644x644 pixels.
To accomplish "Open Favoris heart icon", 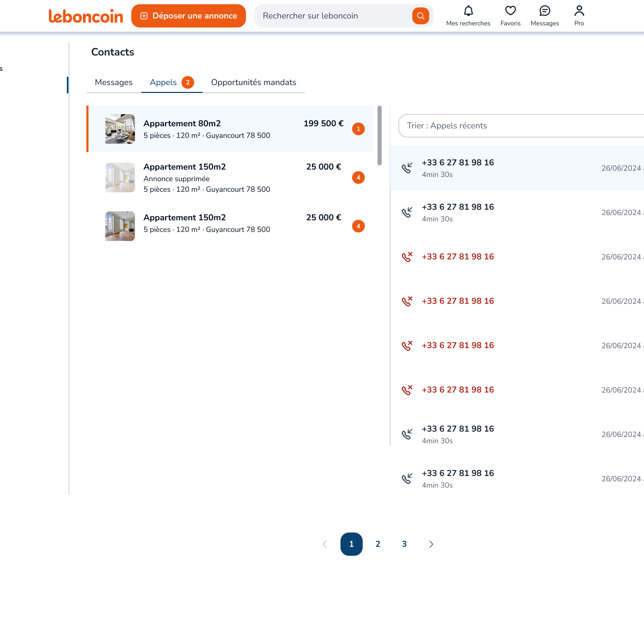I will point(510,11).
